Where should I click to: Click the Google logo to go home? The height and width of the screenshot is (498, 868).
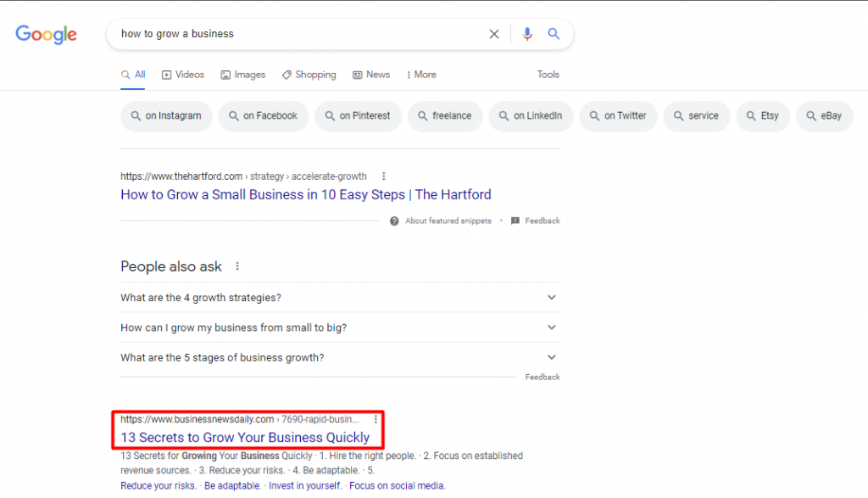pos(46,35)
